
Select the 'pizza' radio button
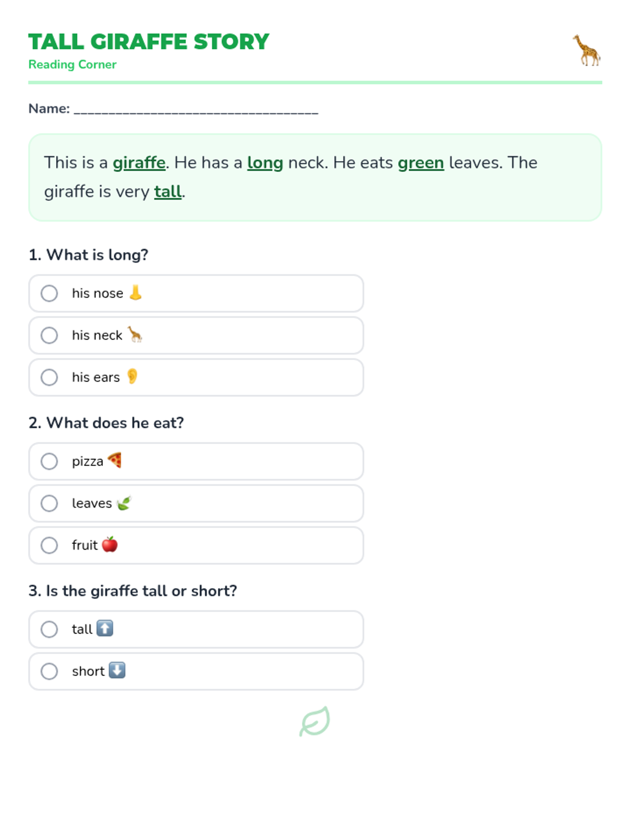[49, 461]
